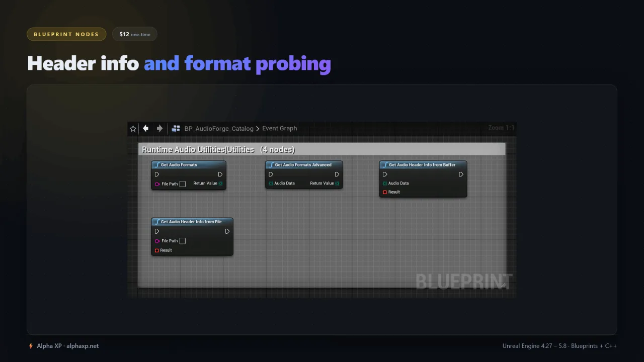Screen dimensions: 644x362
Task: Click File Path pin on Header Info from File
Action: point(157,241)
